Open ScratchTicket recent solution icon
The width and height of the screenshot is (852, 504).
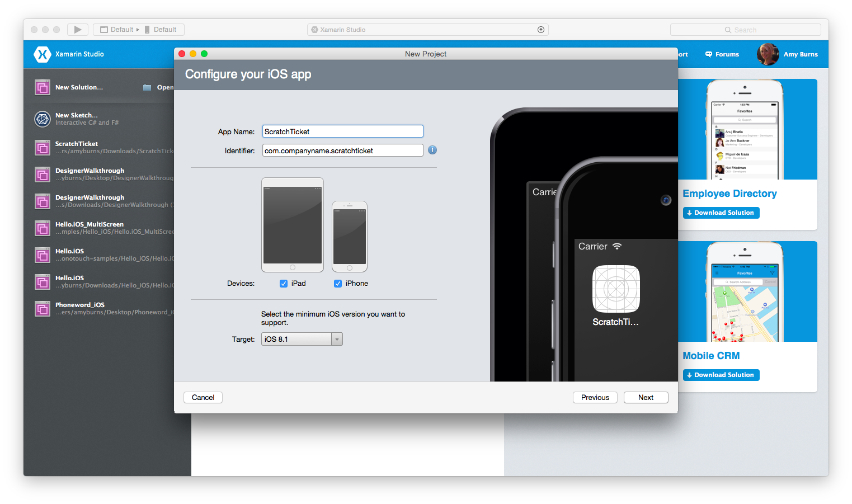[43, 148]
